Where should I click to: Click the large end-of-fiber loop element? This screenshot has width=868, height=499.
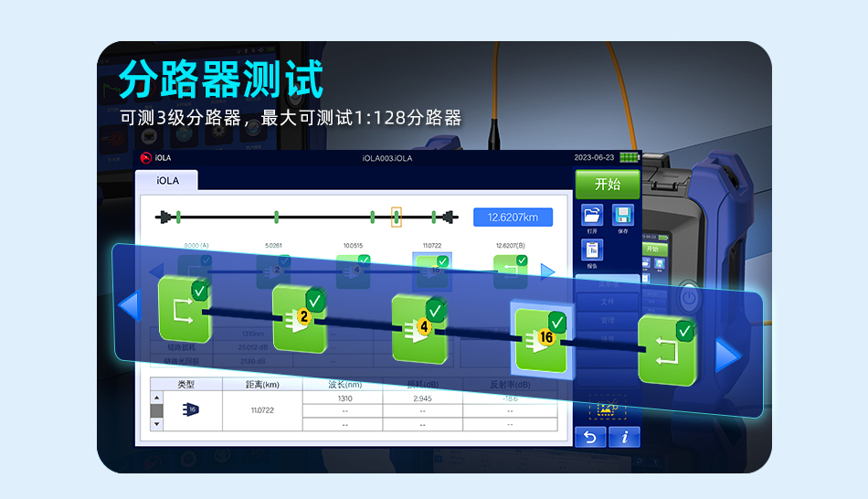(x=667, y=349)
